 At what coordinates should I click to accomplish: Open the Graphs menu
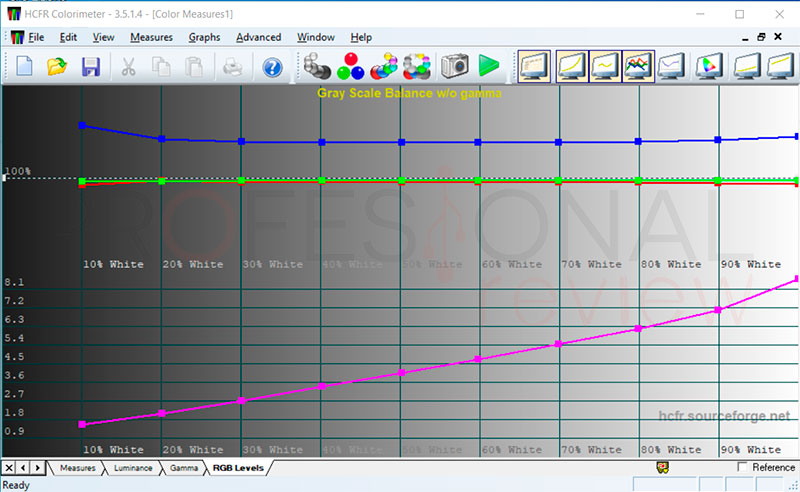[x=204, y=37]
